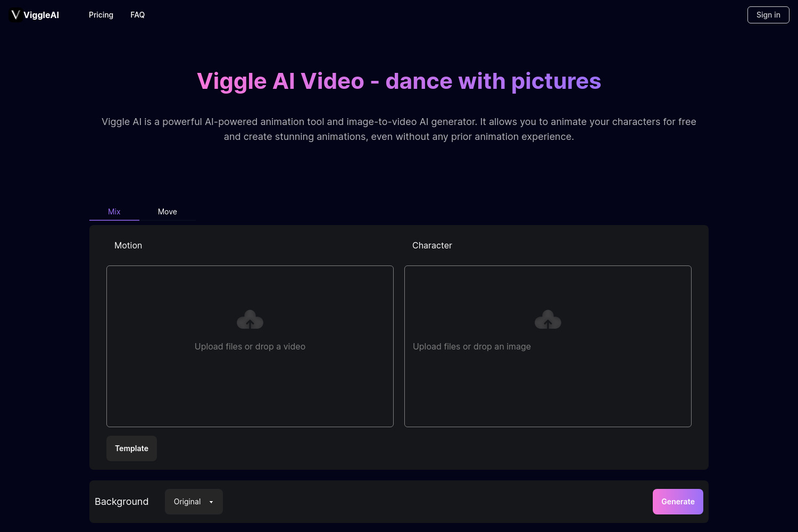This screenshot has width=798, height=532.
Task: Click the Motion video upload area
Action: [250, 346]
